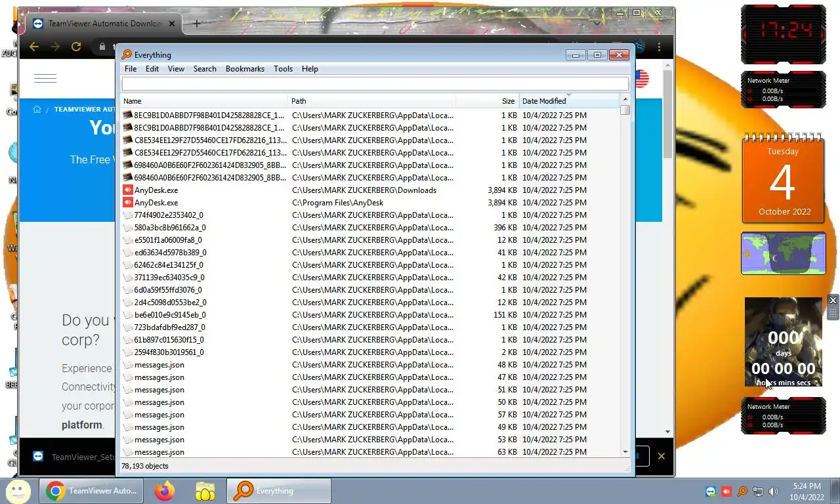
Task: Launch Firefox from the taskbar
Action: pos(165,491)
